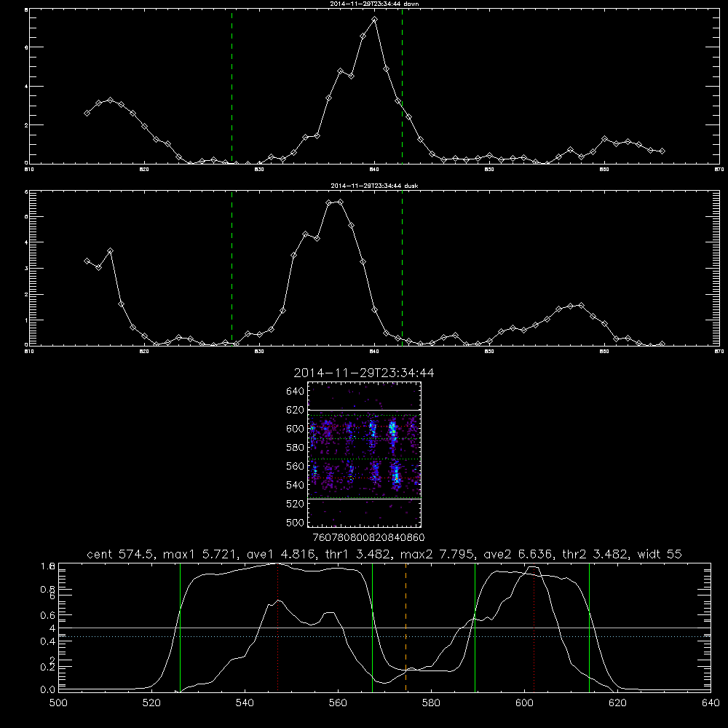Click y-axis label 640 beside the spectral image
This screenshot has width=728, height=728.
tap(296, 391)
